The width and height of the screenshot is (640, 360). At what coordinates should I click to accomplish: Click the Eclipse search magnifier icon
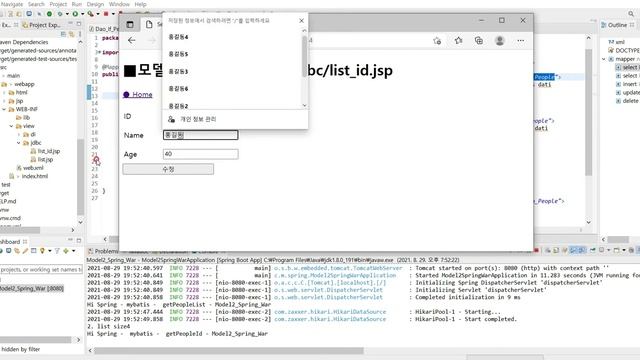pos(631,14)
